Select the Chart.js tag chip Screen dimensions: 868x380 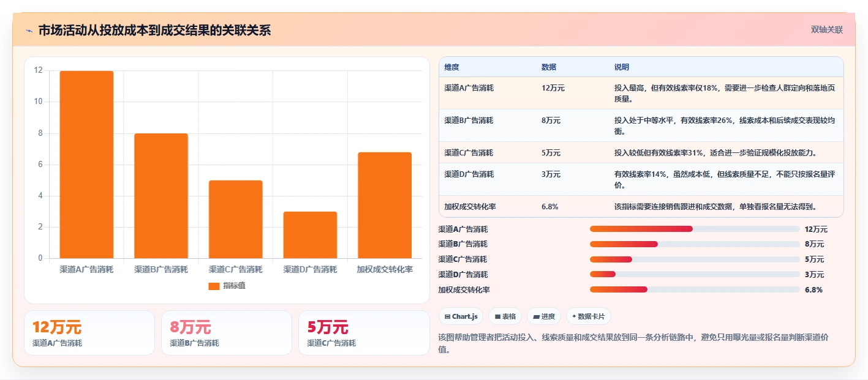461,316
